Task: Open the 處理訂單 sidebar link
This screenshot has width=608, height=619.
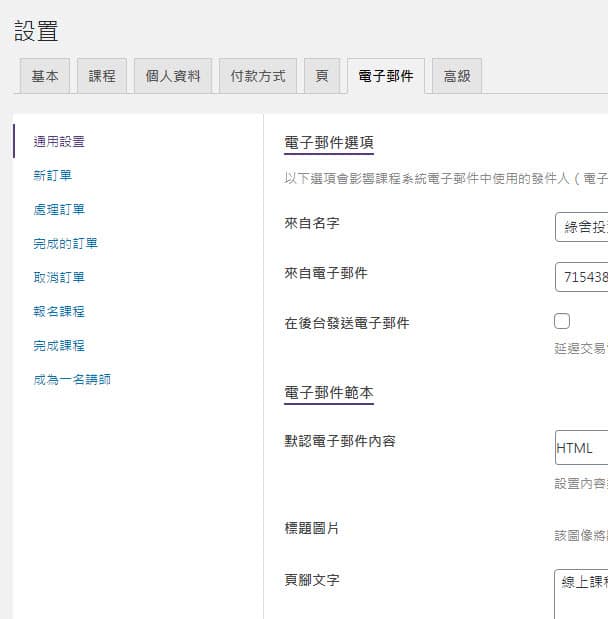Action: pyautogui.click(x=59, y=210)
